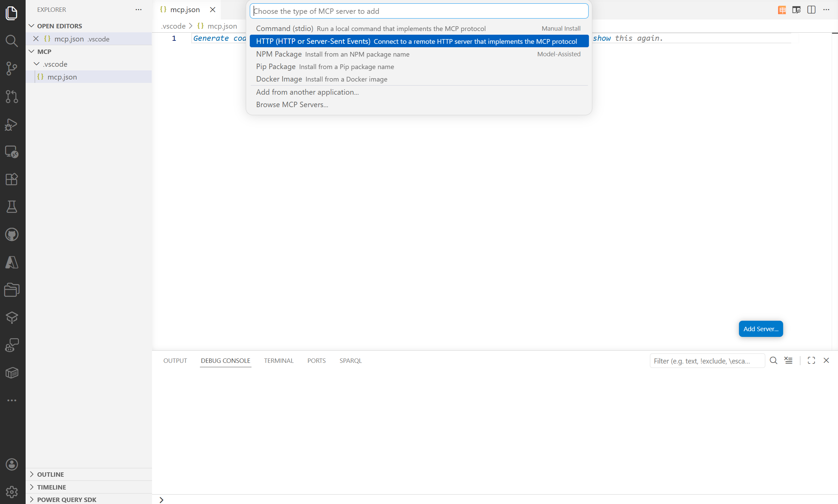838x504 pixels.
Task: Open the GitHub view in the activity bar
Action: (x=12, y=235)
